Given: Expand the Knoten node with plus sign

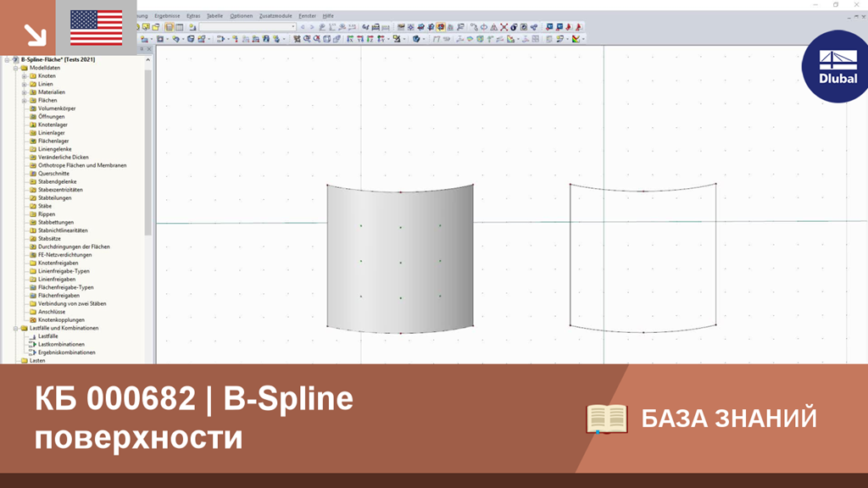Looking at the screenshot, I should click(x=24, y=76).
